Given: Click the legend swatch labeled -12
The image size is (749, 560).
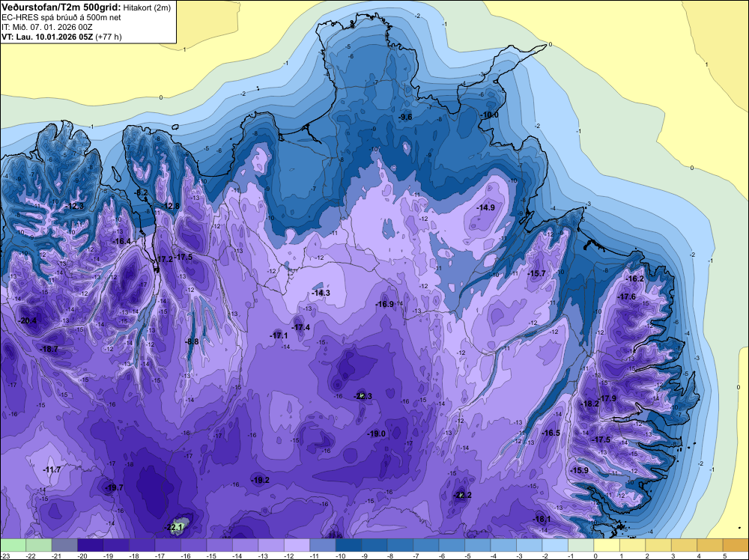Looking at the screenshot, I should (x=297, y=546).
